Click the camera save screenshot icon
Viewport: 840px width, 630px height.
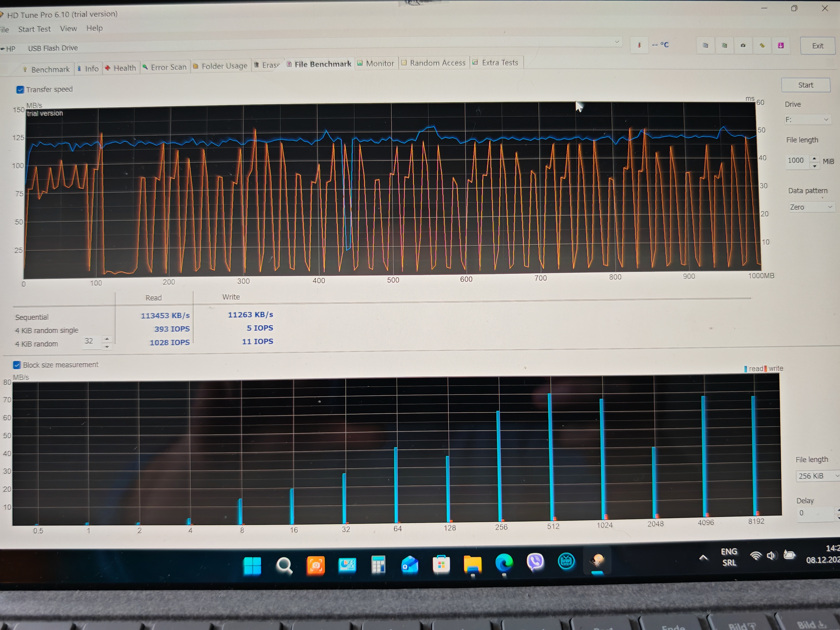point(743,46)
